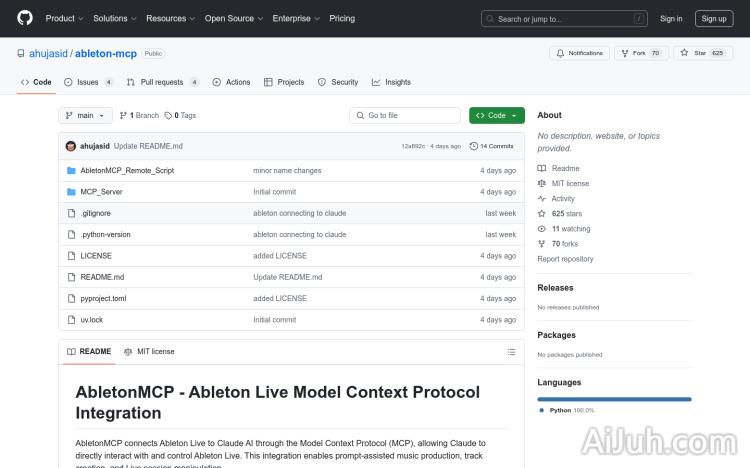Click ahujasid's avatar in latest commit

(x=71, y=146)
